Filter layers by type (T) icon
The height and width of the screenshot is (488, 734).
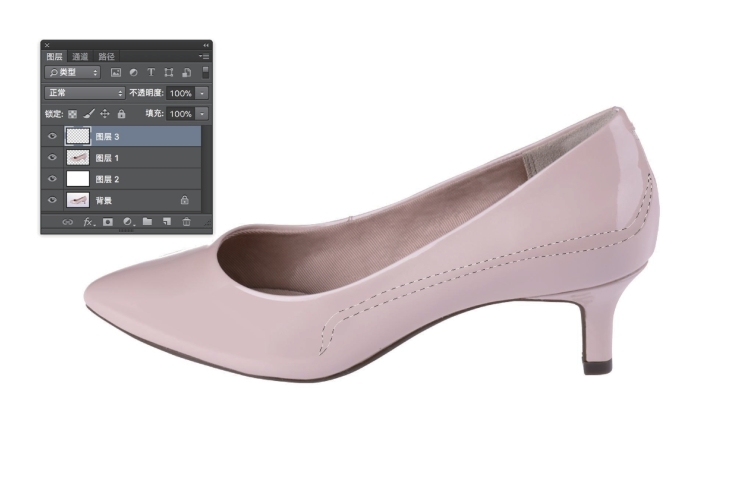click(x=151, y=72)
